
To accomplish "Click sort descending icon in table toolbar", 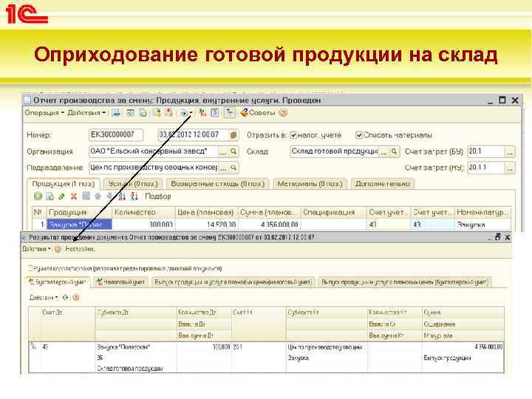I will (x=134, y=196).
